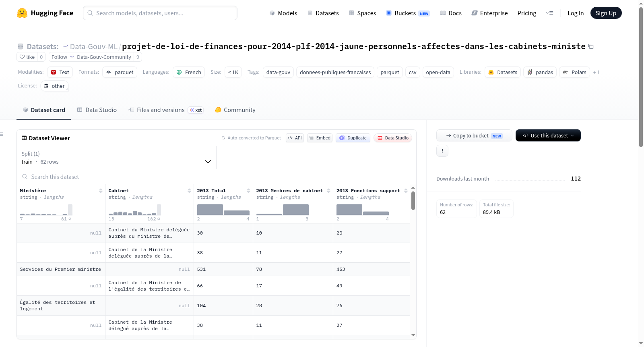Open Docs in the navigation
644x347 pixels.
(451, 13)
